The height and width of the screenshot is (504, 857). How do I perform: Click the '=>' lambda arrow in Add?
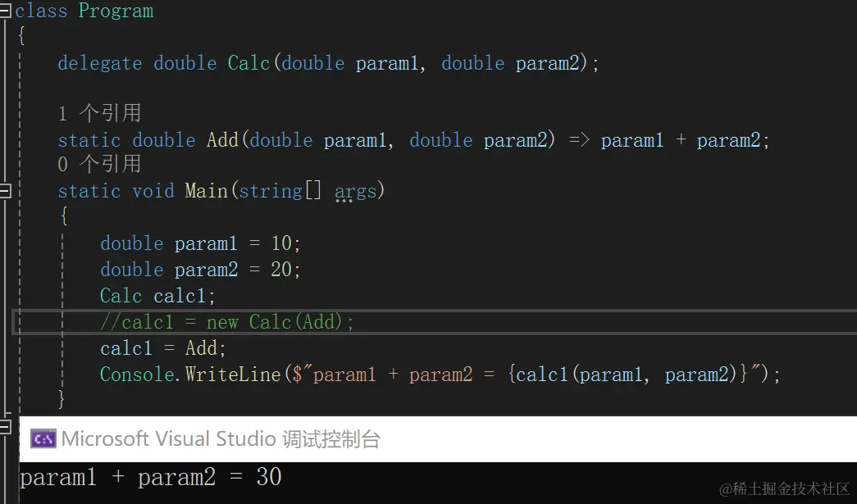(x=579, y=140)
